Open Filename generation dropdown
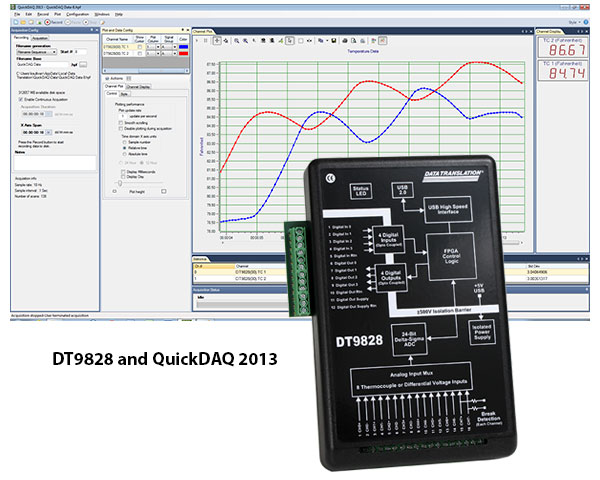Image resolution: width=600 pixels, height=480 pixels. pyautogui.click(x=37, y=52)
